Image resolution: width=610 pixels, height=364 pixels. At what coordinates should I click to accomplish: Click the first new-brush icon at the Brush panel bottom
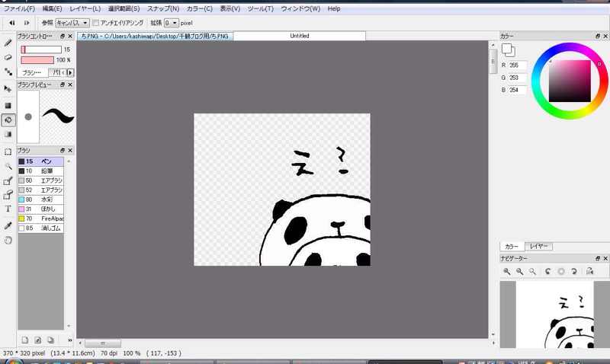(25, 340)
